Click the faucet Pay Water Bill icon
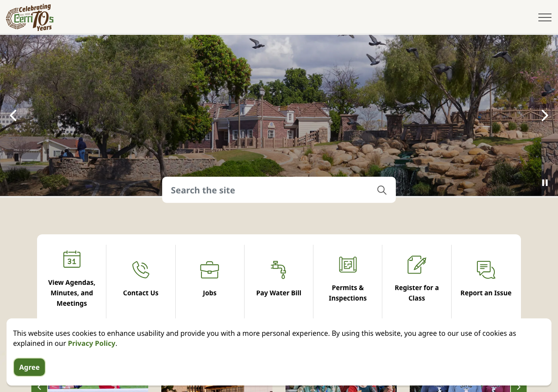Image resolution: width=558 pixels, height=392 pixels. [279, 270]
